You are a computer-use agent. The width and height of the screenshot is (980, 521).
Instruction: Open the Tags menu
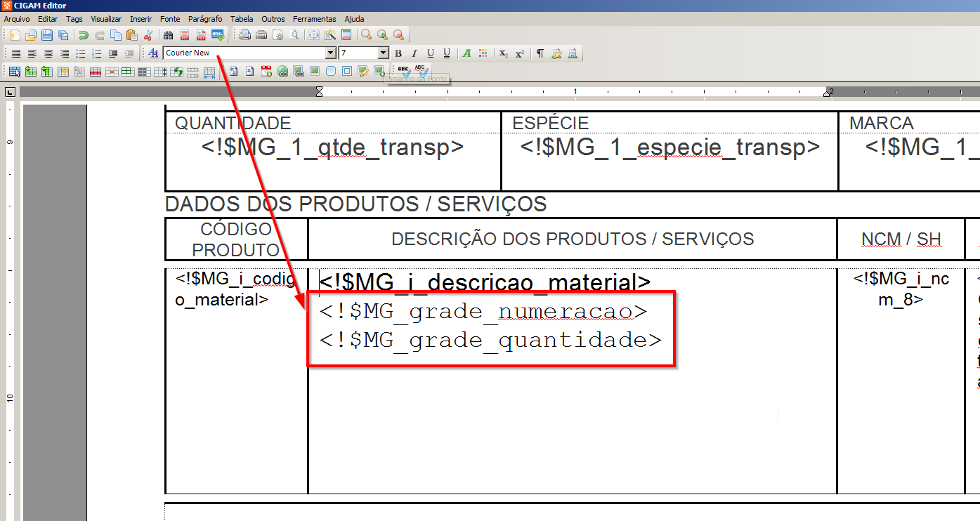(74, 19)
